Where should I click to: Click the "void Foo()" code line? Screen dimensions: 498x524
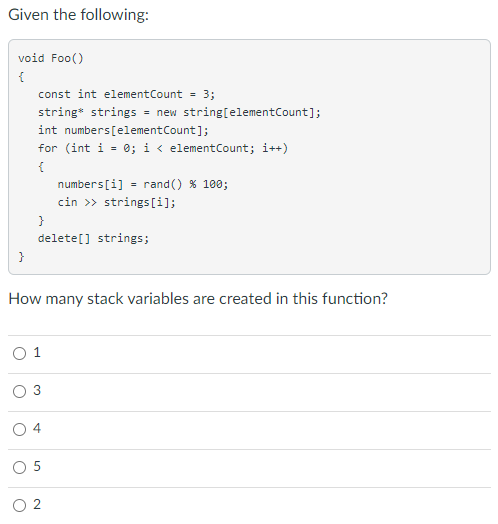[x=51, y=58]
